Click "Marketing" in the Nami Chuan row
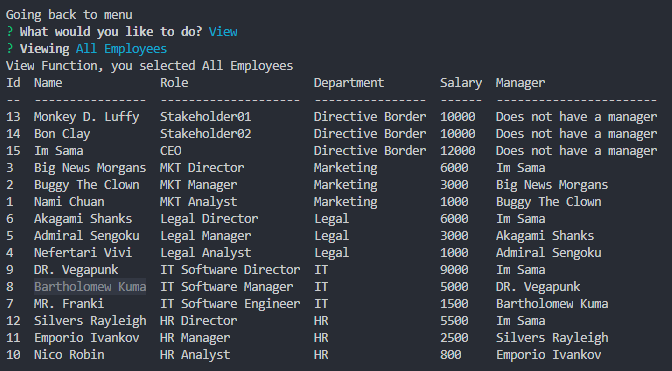 click(345, 202)
